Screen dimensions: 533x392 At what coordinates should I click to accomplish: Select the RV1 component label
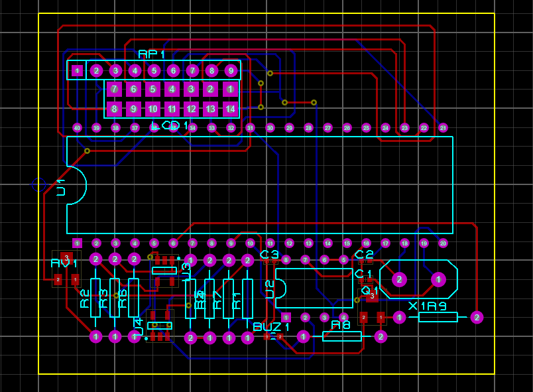click(64, 263)
